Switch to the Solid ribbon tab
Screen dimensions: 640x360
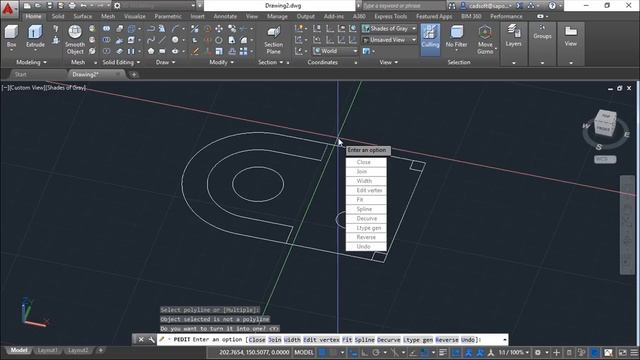[x=58, y=16]
